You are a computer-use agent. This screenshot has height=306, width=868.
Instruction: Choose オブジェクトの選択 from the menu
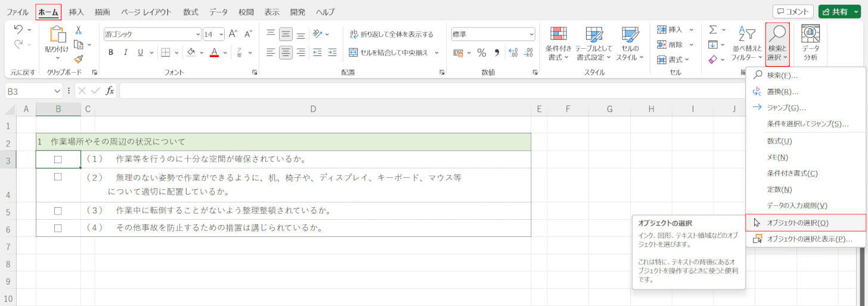pyautogui.click(x=798, y=223)
